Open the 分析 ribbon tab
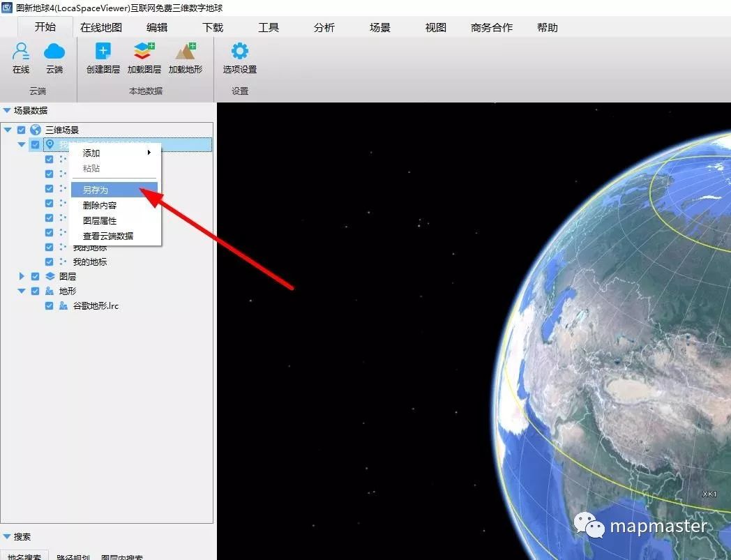 click(x=324, y=27)
